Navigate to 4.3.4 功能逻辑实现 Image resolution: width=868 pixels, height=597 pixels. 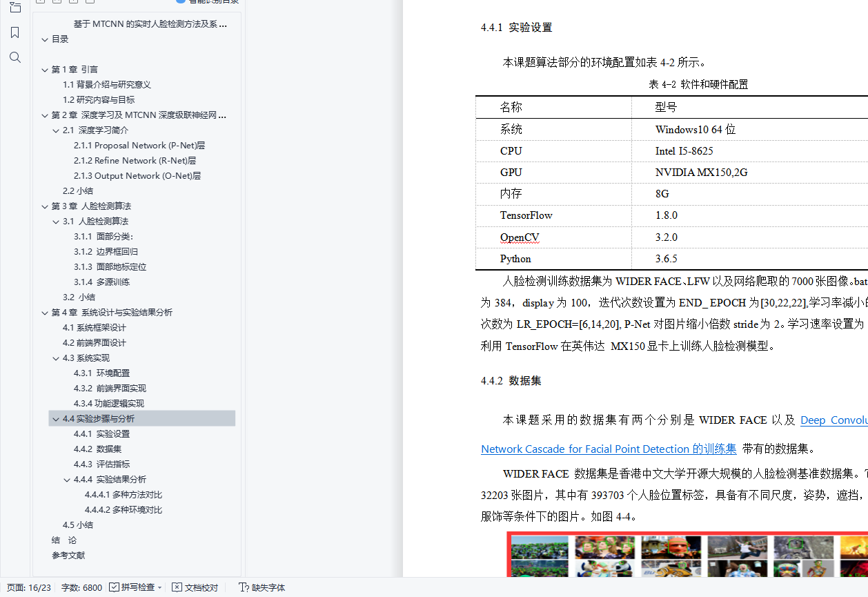pos(109,404)
